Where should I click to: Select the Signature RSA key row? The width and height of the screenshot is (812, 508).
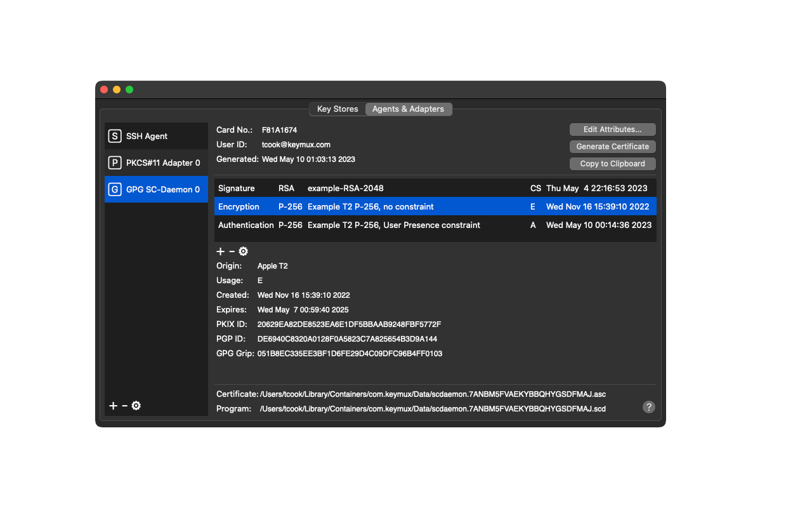[381, 188]
